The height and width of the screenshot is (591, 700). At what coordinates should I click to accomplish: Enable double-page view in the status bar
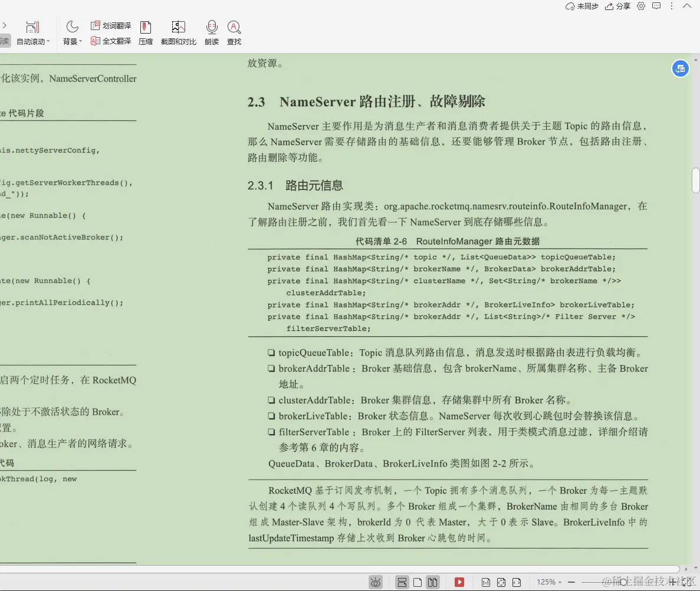(434, 582)
